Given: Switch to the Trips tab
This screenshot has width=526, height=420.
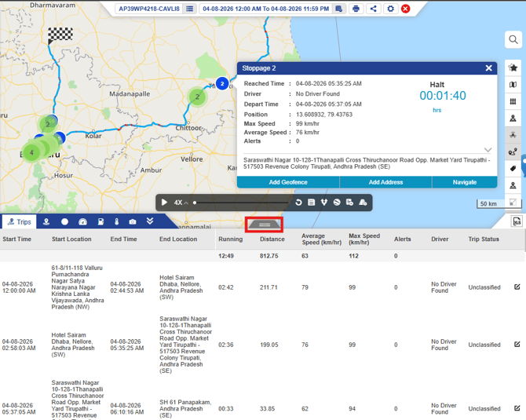Looking at the screenshot, I should (20, 221).
